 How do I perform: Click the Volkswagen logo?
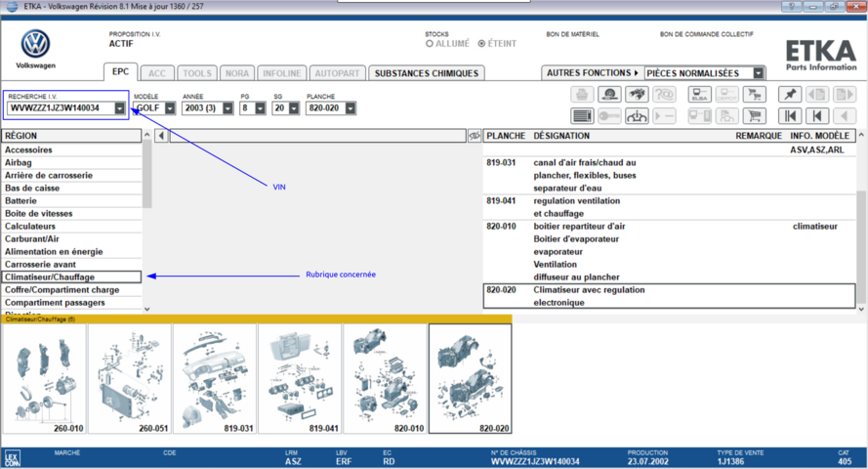click(x=35, y=44)
